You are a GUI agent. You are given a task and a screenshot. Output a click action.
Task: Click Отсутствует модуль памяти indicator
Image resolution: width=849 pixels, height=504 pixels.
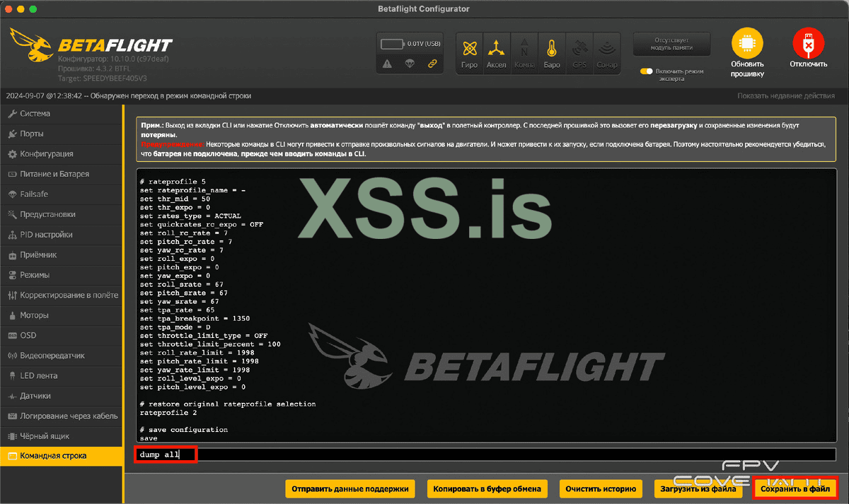[671, 44]
